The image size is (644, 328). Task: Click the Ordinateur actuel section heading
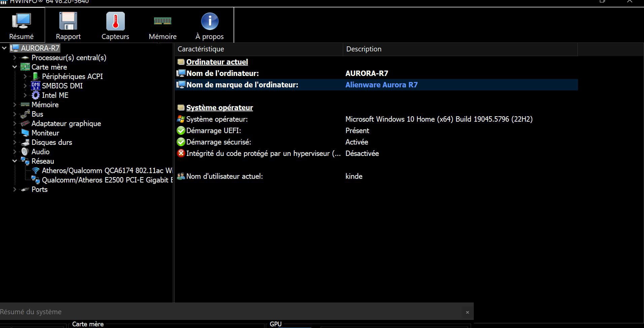coord(217,62)
